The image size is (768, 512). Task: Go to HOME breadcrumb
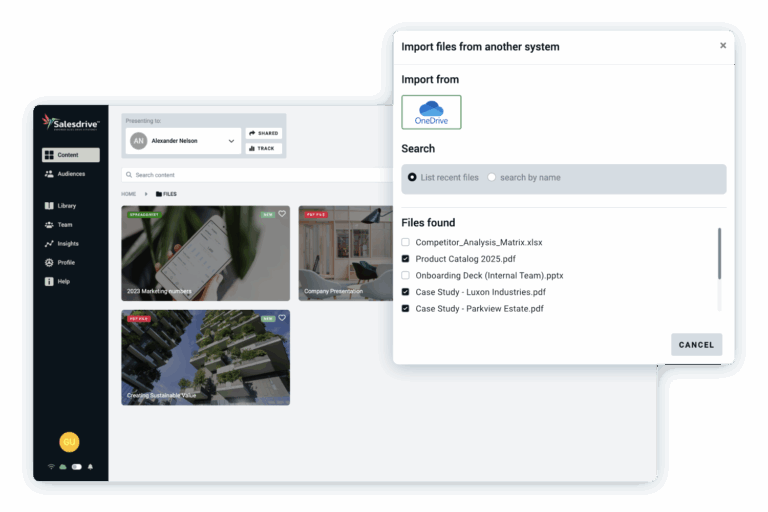[x=128, y=194]
